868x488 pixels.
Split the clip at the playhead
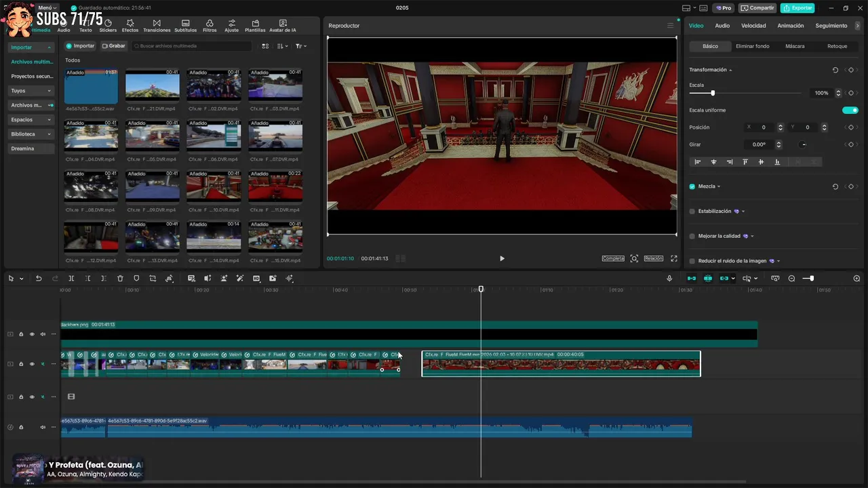(x=71, y=279)
